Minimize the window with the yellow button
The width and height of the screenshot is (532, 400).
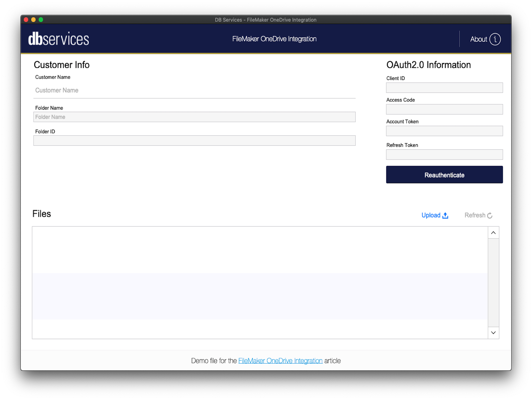tap(34, 20)
